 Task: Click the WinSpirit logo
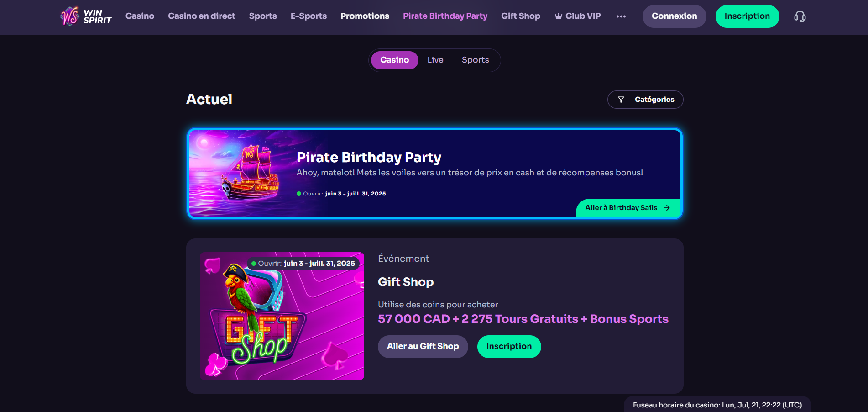(x=86, y=16)
